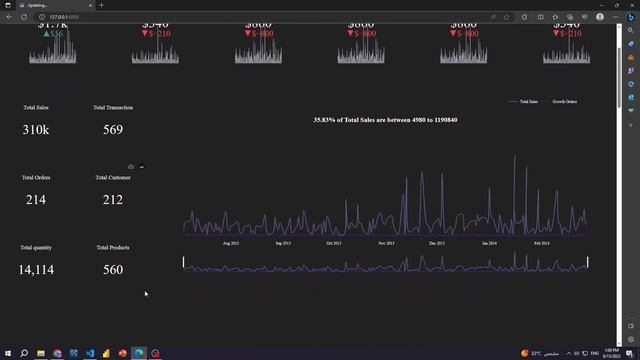The height and width of the screenshot is (360, 640).
Task: Open the Bing Copilot sidebar button
Action: point(631,17)
